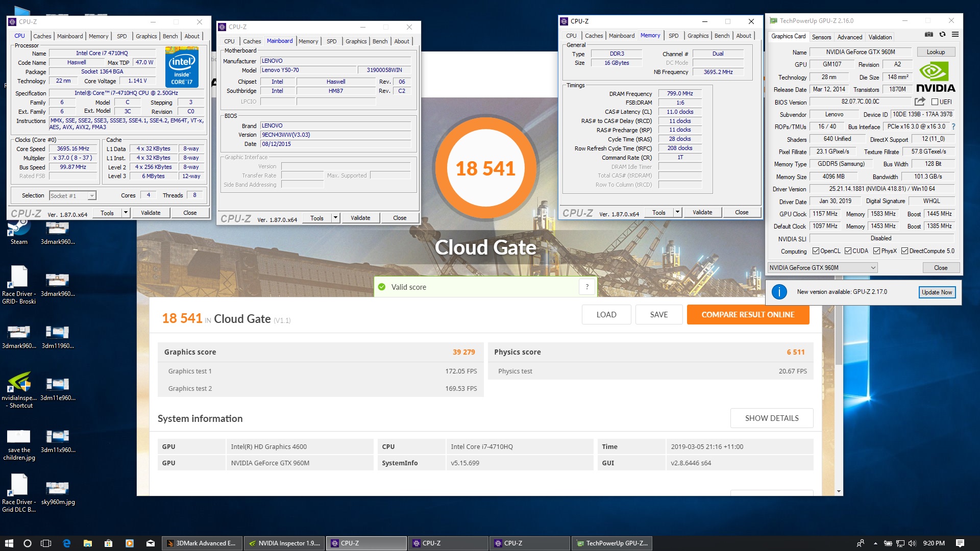Toggle the DirectCompute 5.0 checkbox

(x=904, y=251)
